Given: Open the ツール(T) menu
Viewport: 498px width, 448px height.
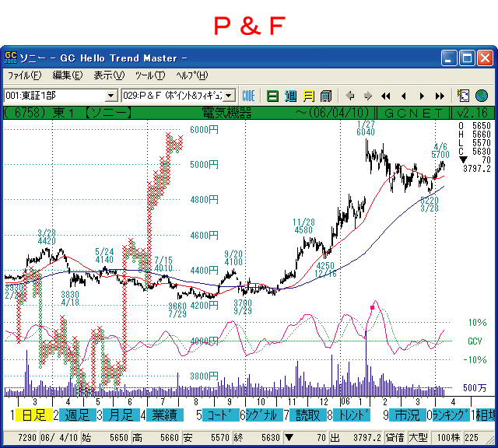Looking at the screenshot, I should (150, 75).
